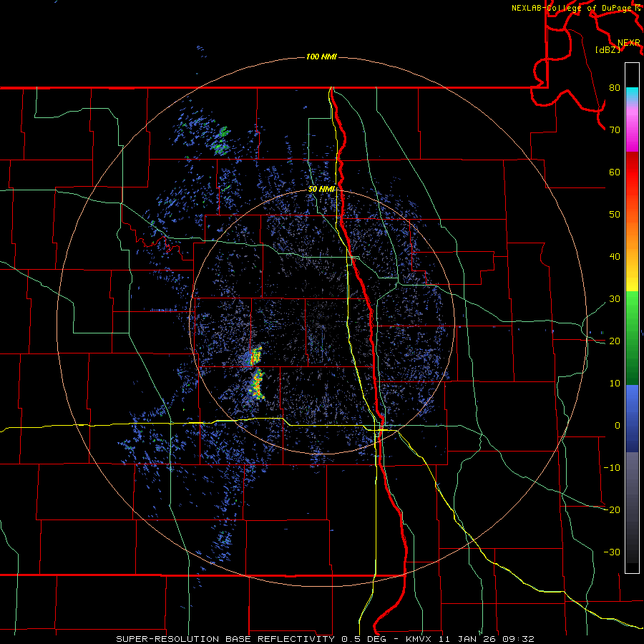
Task: Click the 0 value on the dBZ scale
Action: (618, 426)
